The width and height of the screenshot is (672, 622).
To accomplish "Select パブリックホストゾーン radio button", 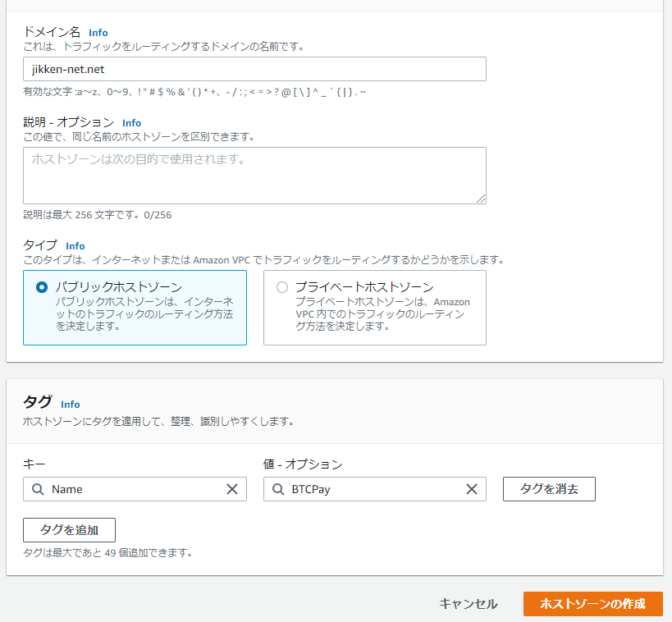I will pos(42,287).
